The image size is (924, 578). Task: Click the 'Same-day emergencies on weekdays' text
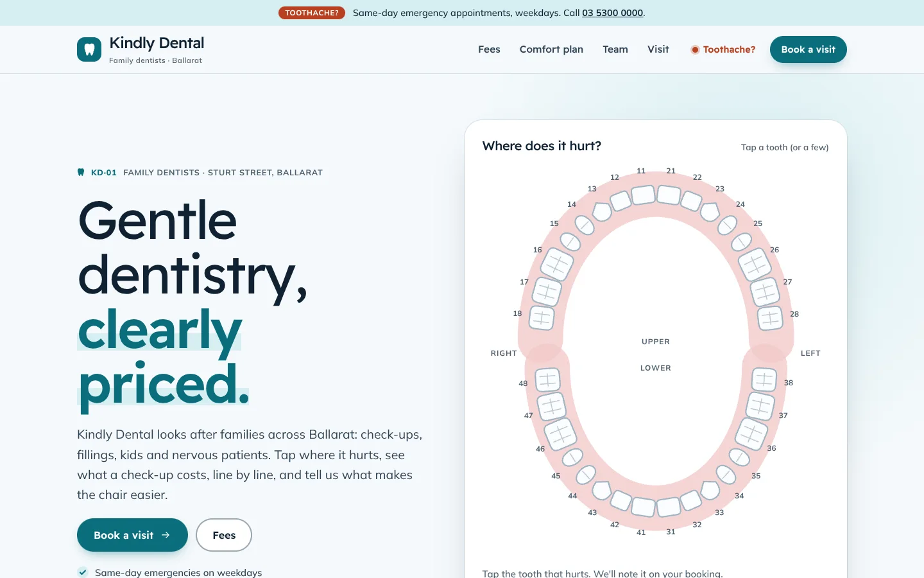coord(178,572)
